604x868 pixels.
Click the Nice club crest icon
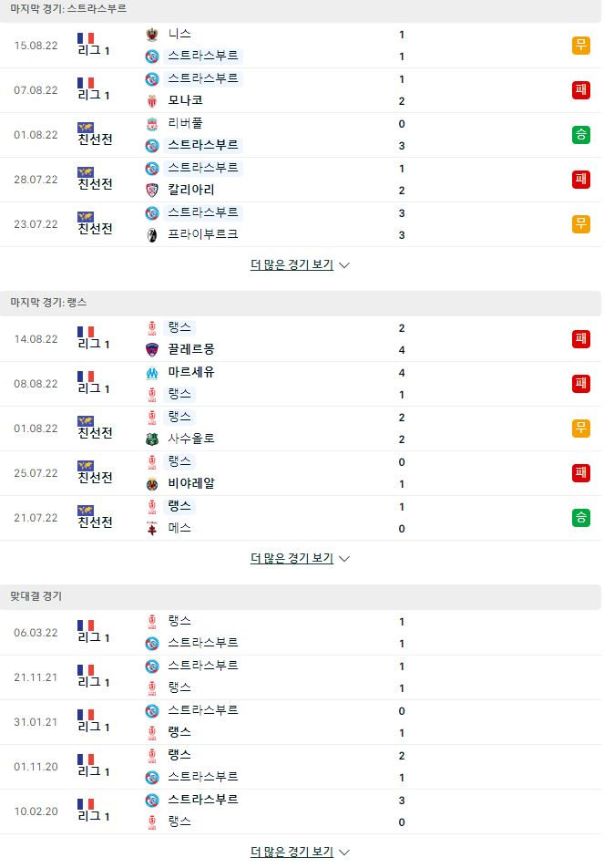tap(151, 35)
